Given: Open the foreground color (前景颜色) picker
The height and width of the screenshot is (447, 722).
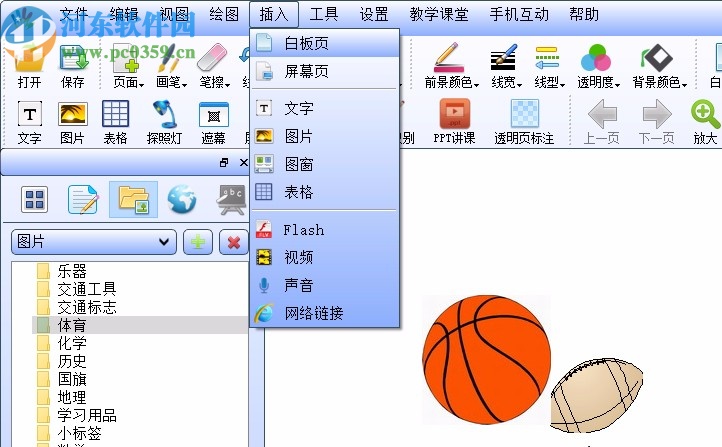Looking at the screenshot, I should tap(451, 65).
